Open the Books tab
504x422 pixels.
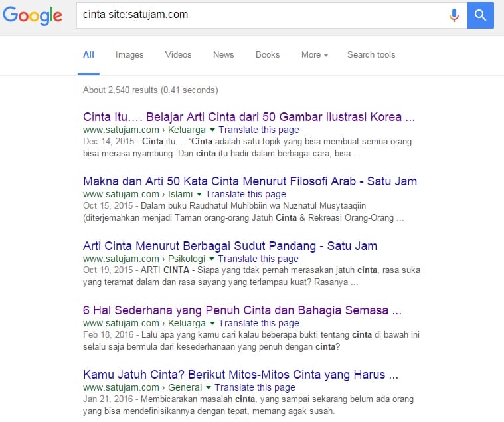click(x=268, y=55)
